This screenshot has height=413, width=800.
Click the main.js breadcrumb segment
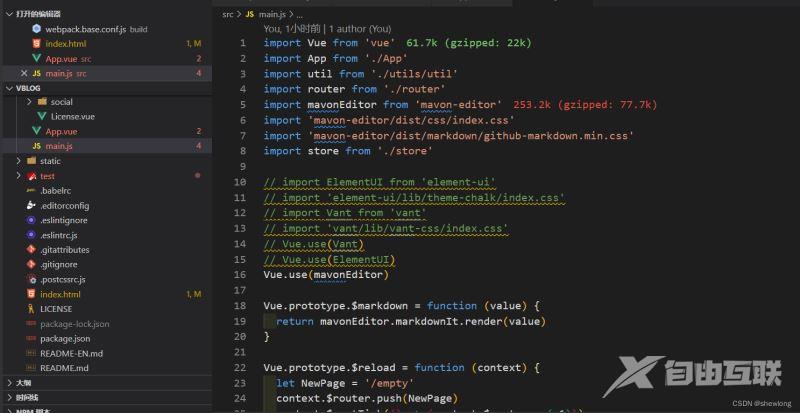tap(272, 14)
